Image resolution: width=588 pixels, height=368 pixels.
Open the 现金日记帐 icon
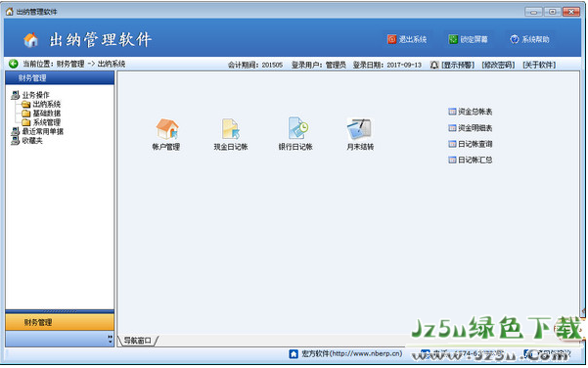coord(230,128)
